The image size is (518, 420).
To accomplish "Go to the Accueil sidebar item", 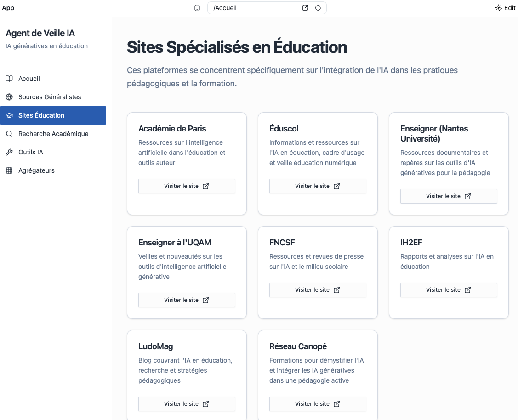I will click(x=29, y=79).
